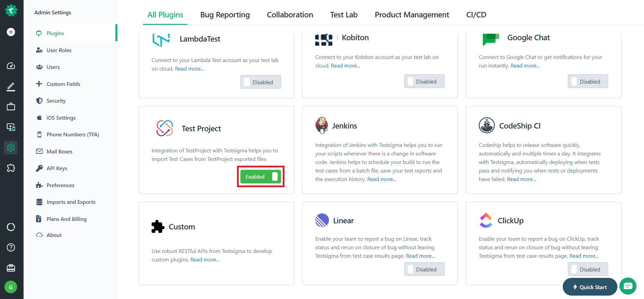The height and width of the screenshot is (299, 644).
Task: Open the add-ons puzzle icon in sidebar
Action: pyautogui.click(x=11, y=168)
